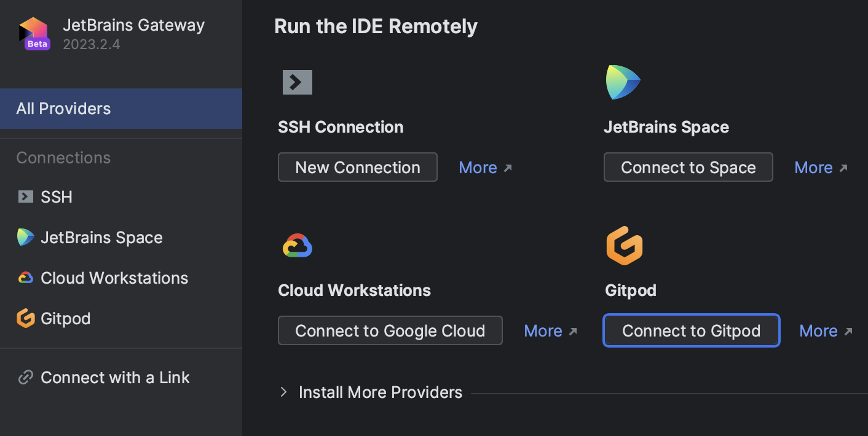
Task: Select All Providers in the sidebar
Action: (63, 109)
